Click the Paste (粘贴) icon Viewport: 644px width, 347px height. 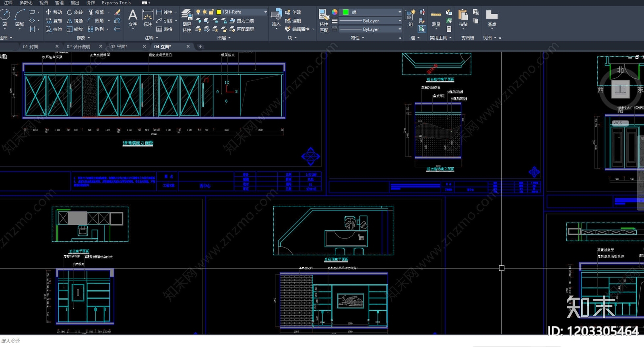coord(463,18)
